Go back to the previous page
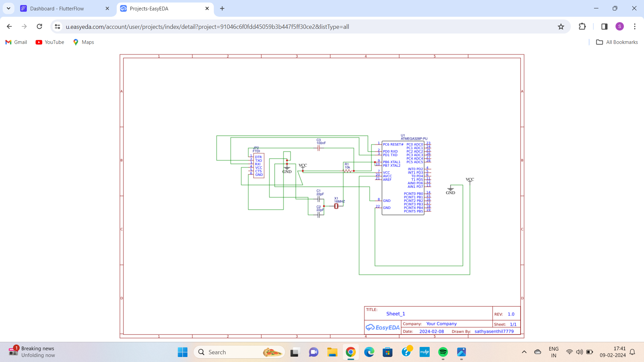 click(x=9, y=26)
